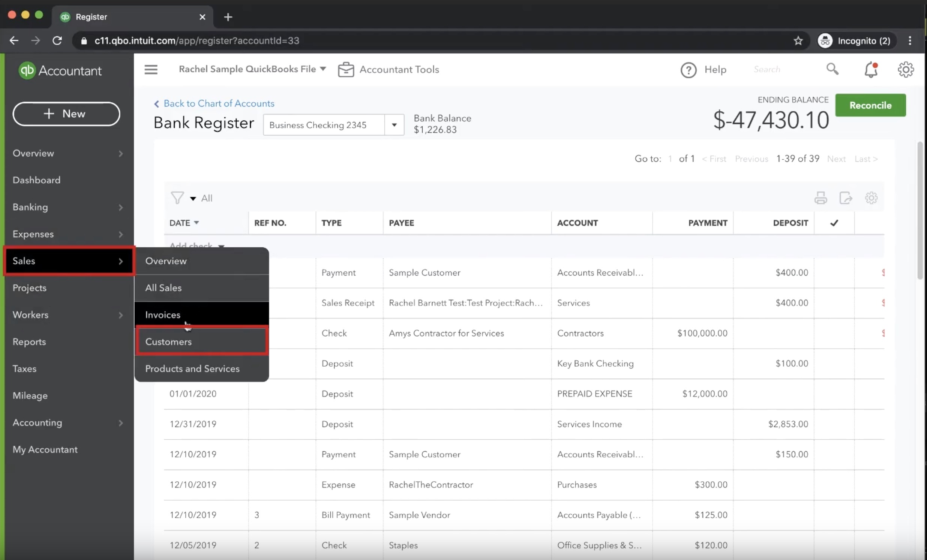This screenshot has width=927, height=560.
Task: Click the magnifying glass search icon
Action: point(832,69)
